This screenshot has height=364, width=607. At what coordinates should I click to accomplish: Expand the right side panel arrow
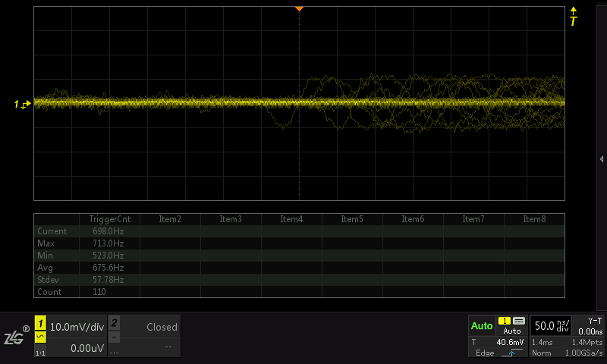tap(601, 158)
